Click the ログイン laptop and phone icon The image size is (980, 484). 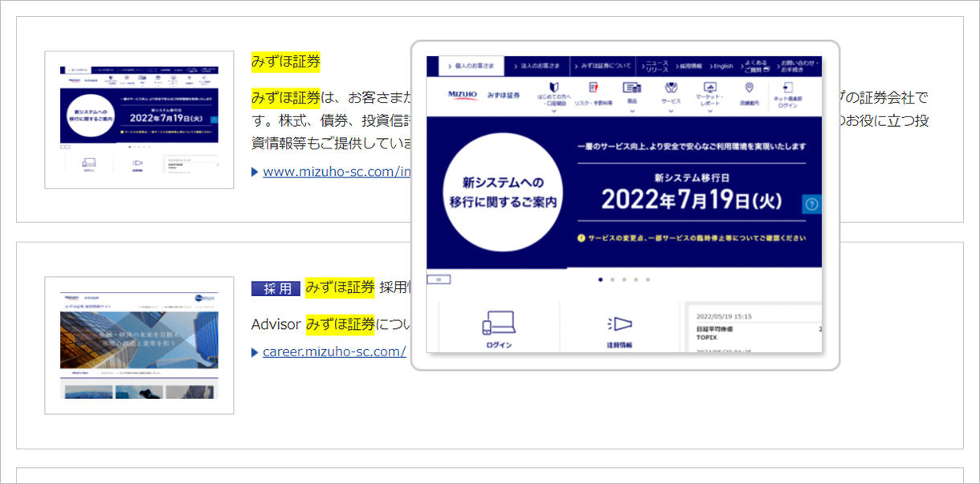tap(498, 323)
